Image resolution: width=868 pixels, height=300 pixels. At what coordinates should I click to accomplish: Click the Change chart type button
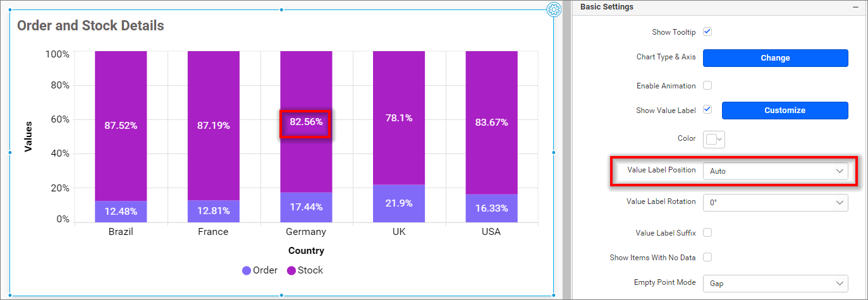[775, 57]
